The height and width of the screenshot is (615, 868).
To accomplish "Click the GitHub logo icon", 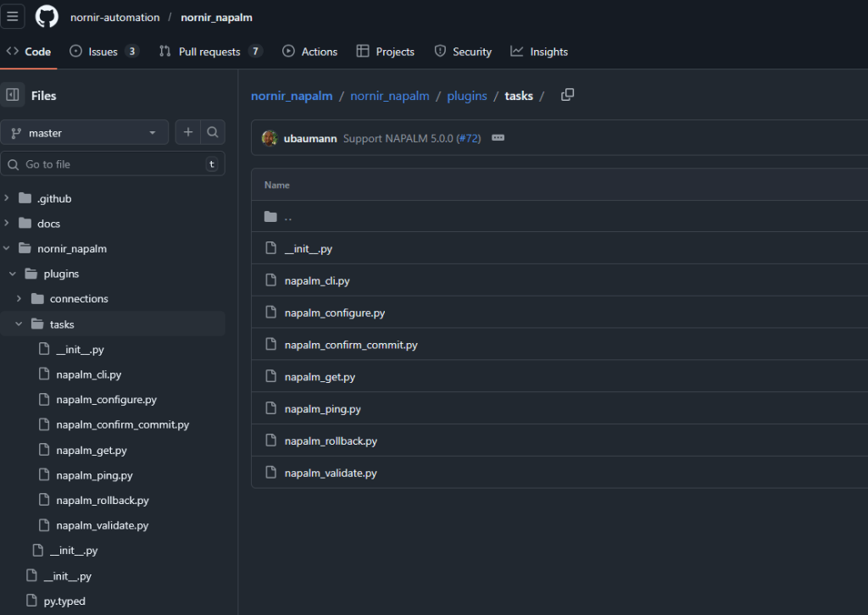I will pyautogui.click(x=47, y=17).
